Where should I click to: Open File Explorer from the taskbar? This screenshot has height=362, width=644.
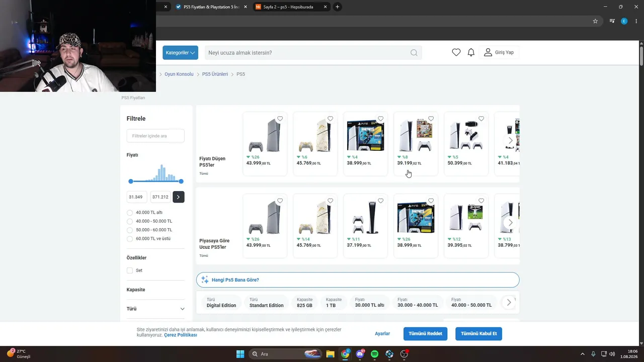coord(330,354)
